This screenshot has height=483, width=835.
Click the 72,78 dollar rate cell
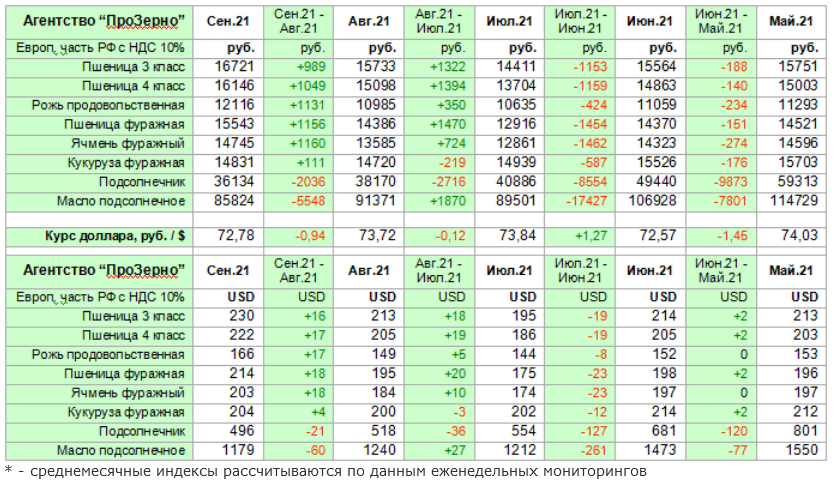click(x=228, y=236)
